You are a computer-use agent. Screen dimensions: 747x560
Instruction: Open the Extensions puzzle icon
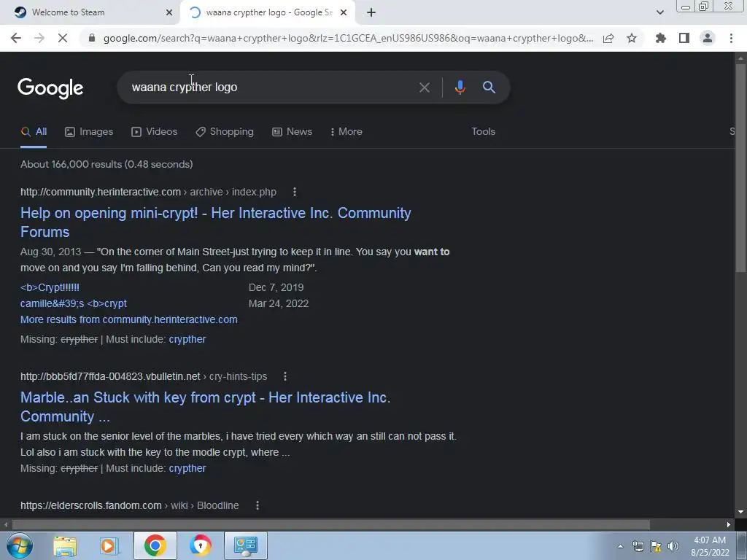click(661, 38)
